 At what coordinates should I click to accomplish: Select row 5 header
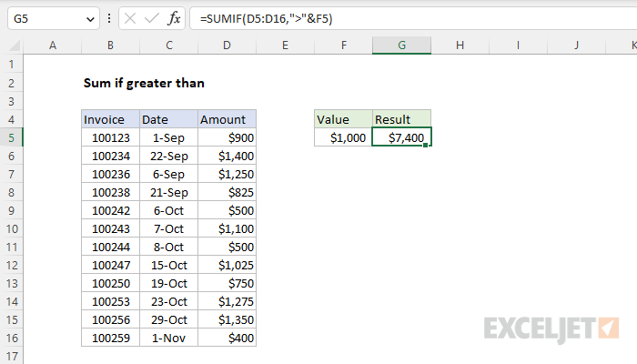tap(11, 137)
